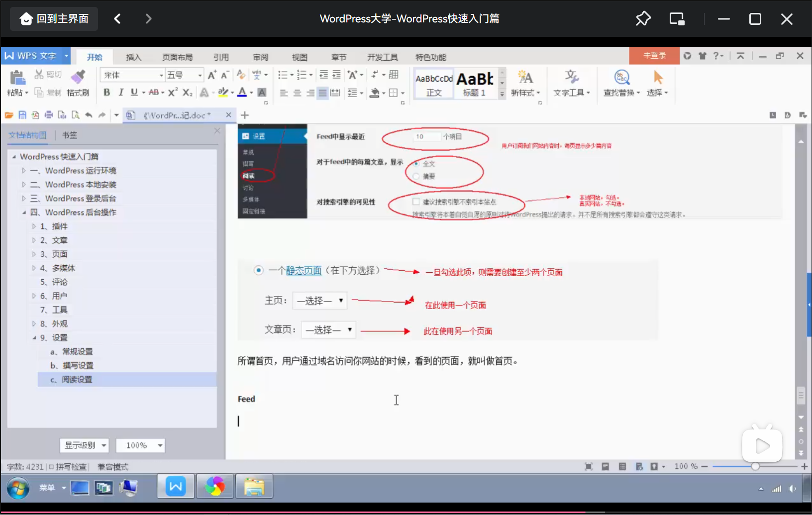The image size is (812, 515).
Task: Expand the WordPress 本地安装 node
Action: [24, 185]
